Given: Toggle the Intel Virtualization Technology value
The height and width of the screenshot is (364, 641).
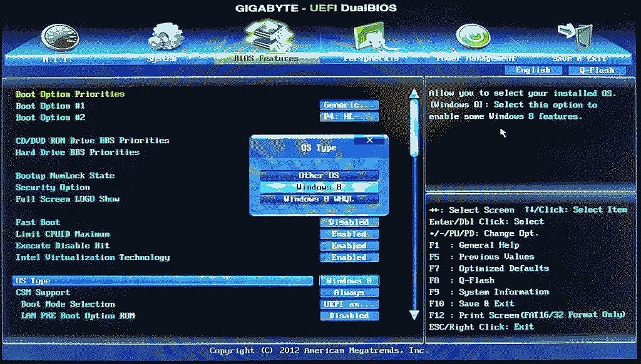Looking at the screenshot, I should 349,258.
